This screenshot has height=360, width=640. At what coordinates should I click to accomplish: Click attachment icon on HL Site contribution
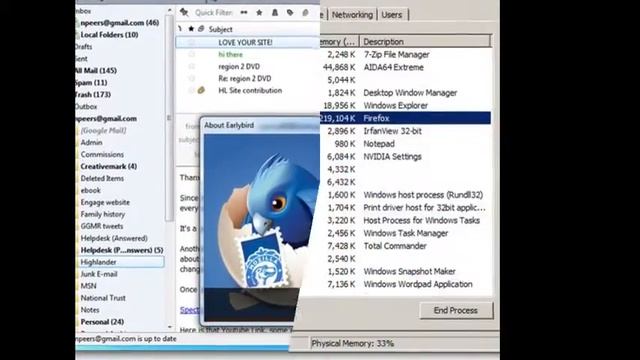tap(201, 90)
